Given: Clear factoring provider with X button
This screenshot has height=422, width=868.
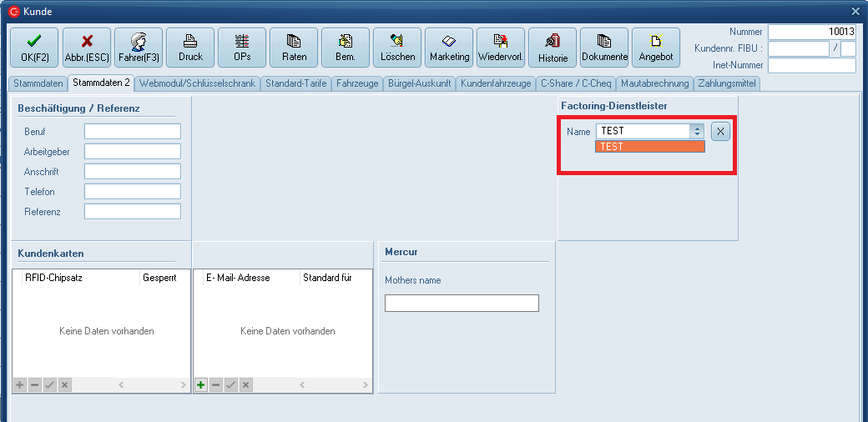Looking at the screenshot, I should 721,131.
